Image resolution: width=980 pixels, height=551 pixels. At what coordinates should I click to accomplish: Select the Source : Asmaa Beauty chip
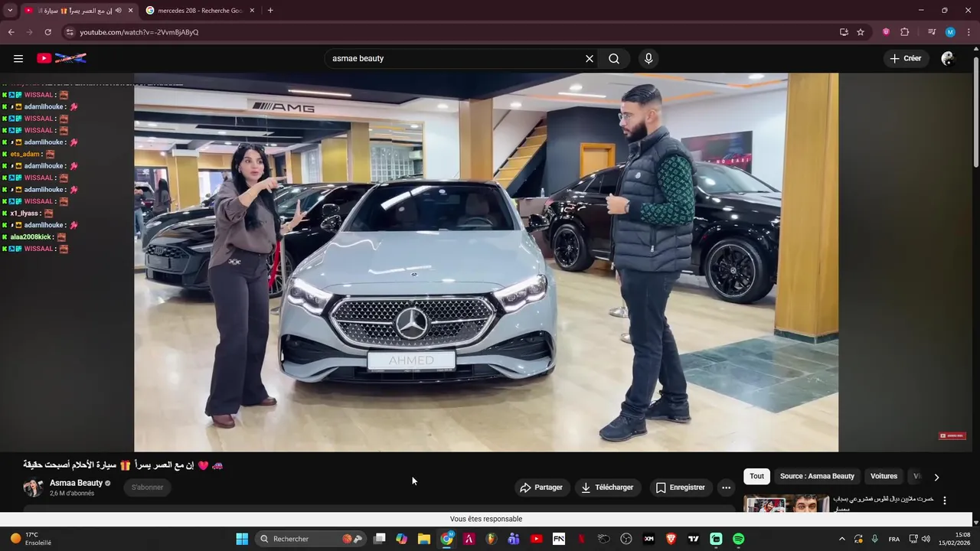[817, 476]
